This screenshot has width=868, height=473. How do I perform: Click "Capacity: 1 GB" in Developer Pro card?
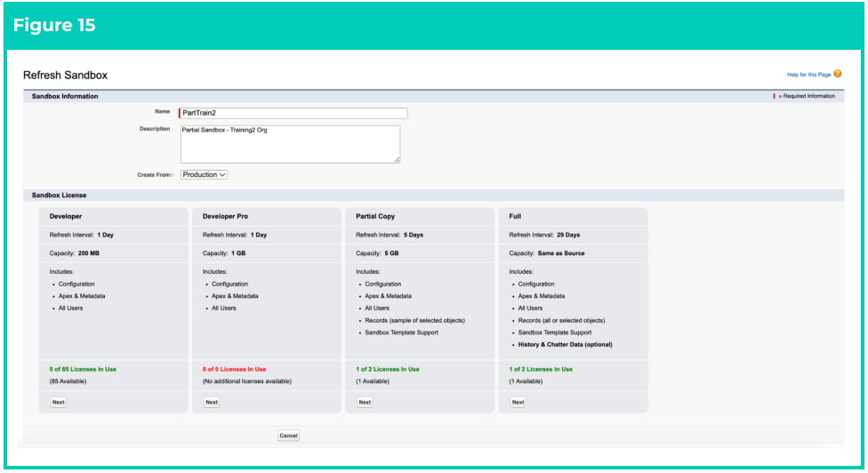224,253
